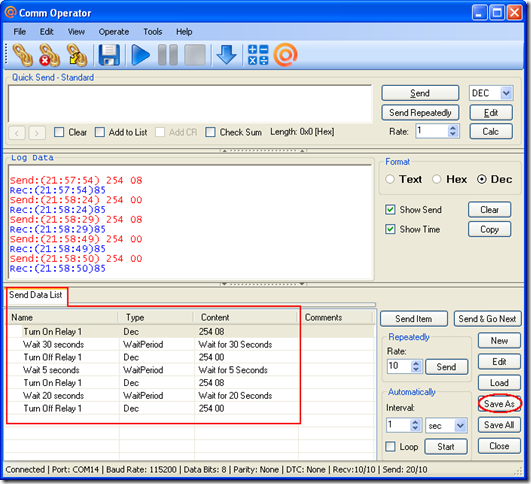Open the calculator toolbar icon
The height and width of the screenshot is (484, 531).
[258, 55]
